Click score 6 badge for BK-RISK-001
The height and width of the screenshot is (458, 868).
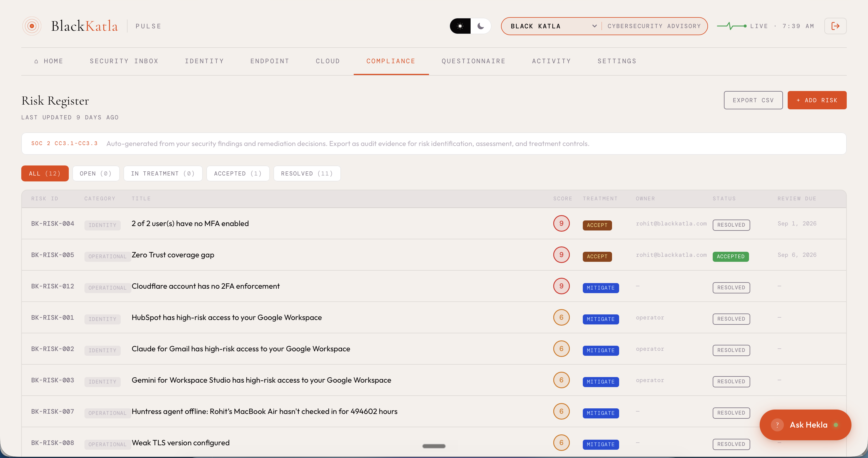point(561,318)
